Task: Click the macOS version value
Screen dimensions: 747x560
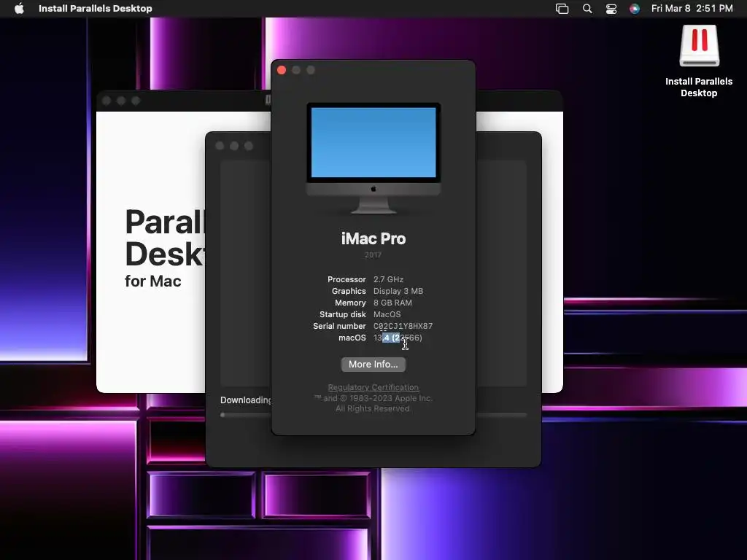Action: [x=398, y=338]
